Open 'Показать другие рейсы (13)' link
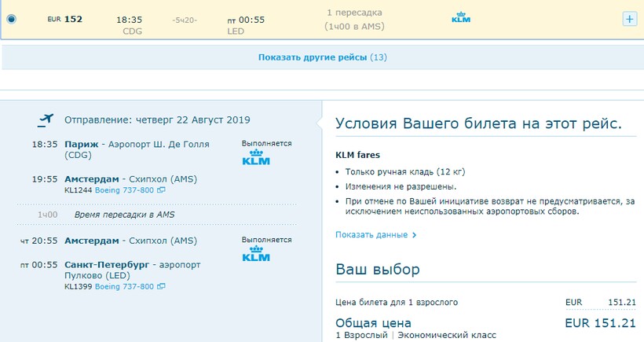Screen dimensions: 644x342 coord(322,57)
